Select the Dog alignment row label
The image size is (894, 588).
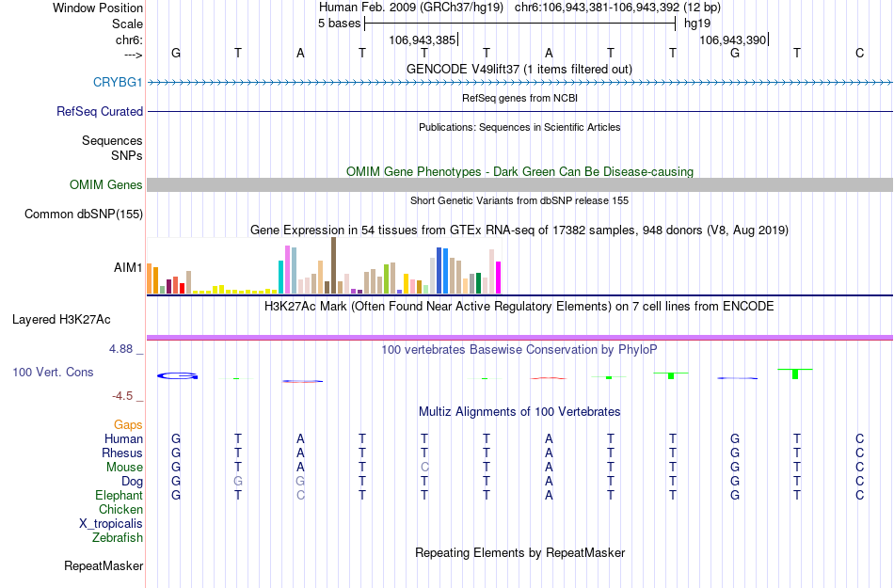[x=132, y=482]
